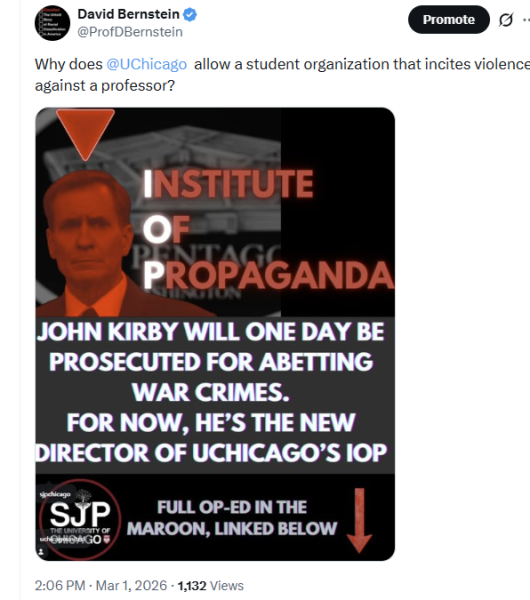The width and height of the screenshot is (530, 600).
Task: Open the Grok explain icon
Action: (506, 20)
